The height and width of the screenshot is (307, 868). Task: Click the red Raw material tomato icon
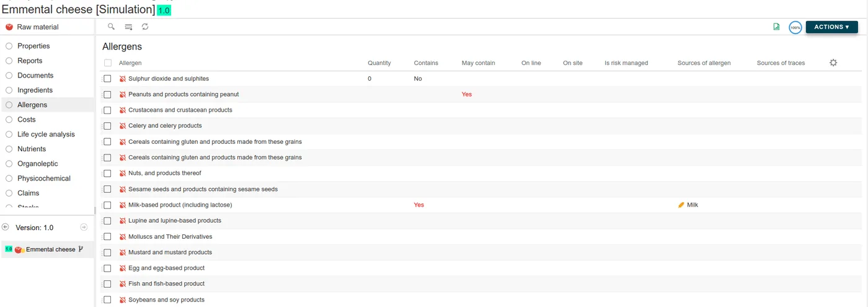9,27
